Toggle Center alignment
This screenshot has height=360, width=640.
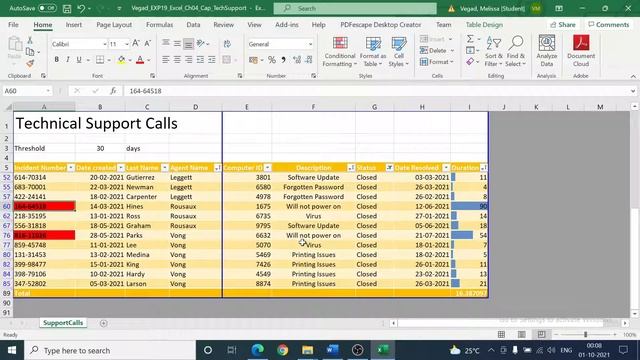[x=177, y=60]
